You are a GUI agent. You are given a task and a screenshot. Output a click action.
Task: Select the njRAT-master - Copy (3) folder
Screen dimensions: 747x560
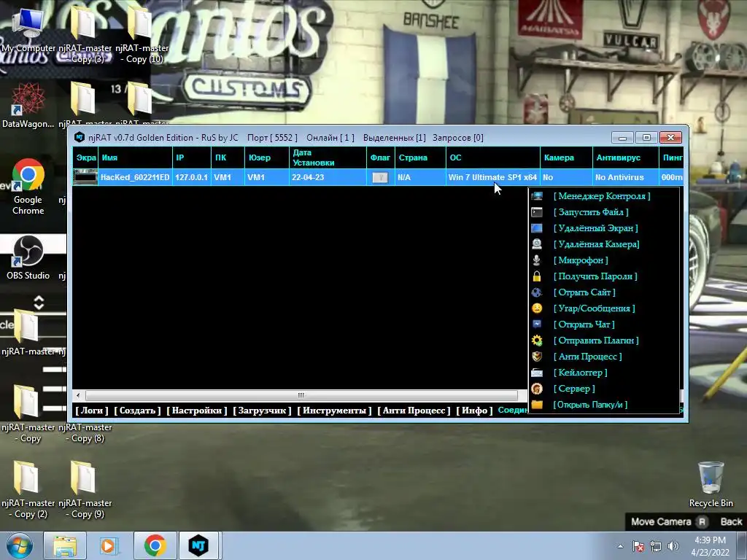tap(85, 34)
